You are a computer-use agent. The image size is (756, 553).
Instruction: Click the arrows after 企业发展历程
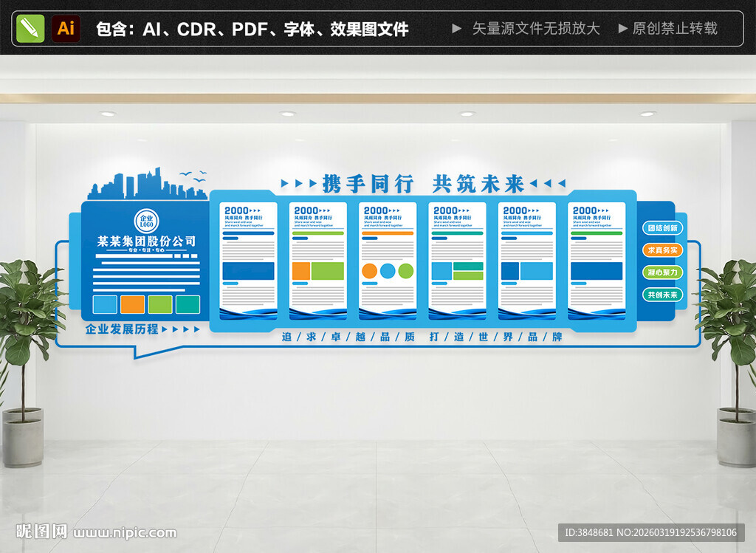click(x=180, y=329)
